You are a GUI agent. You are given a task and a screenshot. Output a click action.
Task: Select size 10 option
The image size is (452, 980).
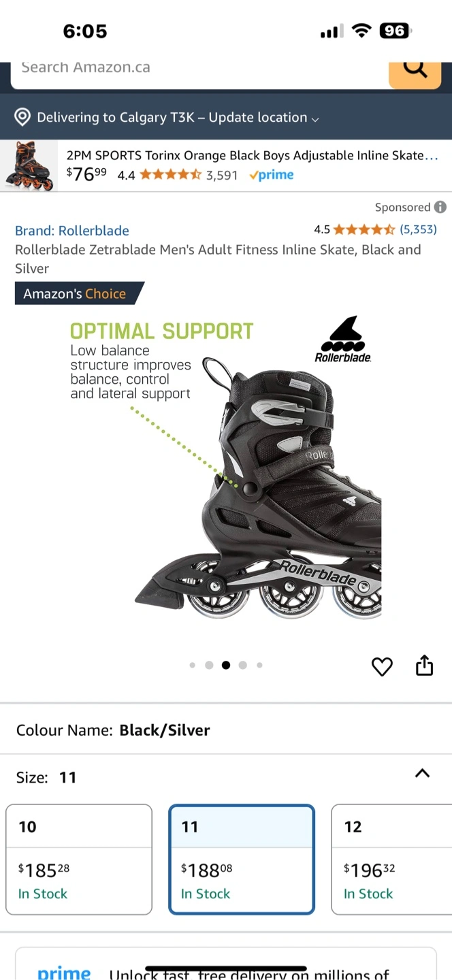click(x=79, y=860)
